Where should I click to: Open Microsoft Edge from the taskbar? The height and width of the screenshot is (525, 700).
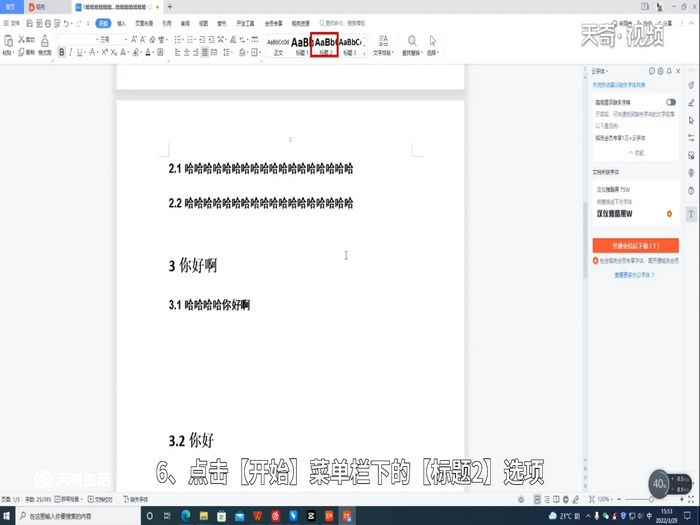tap(186, 516)
